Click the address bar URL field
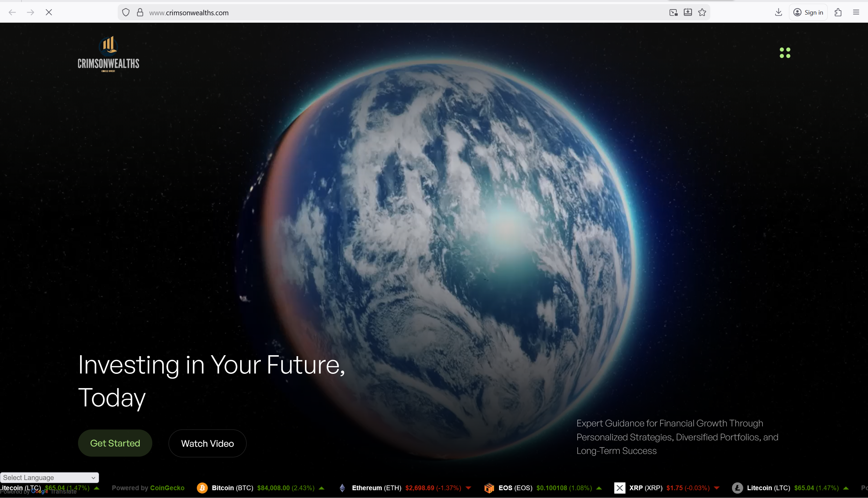 (376, 13)
